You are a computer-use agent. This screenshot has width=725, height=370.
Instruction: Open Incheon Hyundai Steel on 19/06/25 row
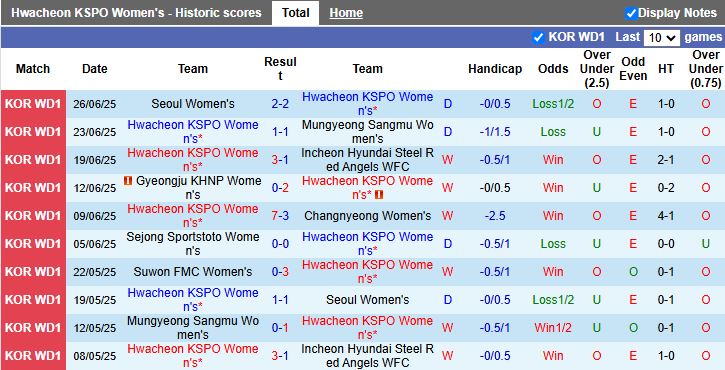point(368,160)
